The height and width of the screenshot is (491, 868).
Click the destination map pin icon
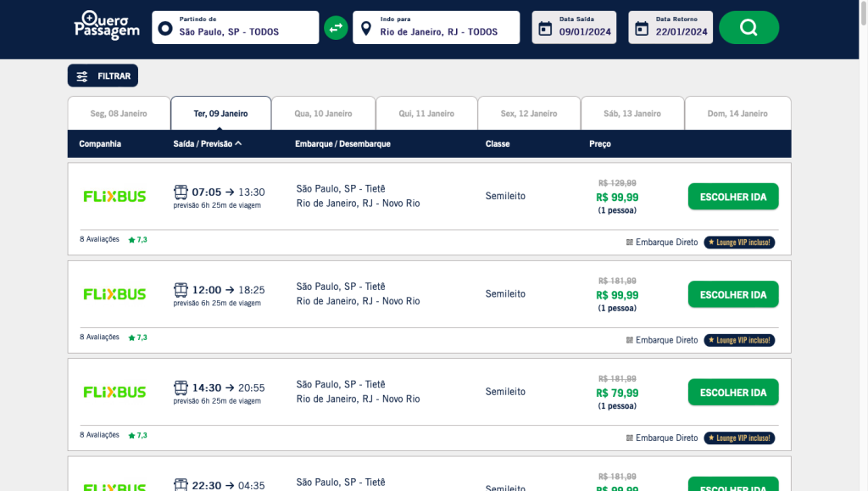(x=366, y=29)
